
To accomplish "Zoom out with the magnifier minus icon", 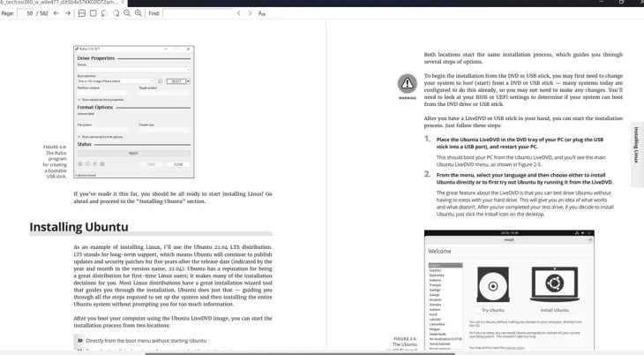I will click(127, 13).
